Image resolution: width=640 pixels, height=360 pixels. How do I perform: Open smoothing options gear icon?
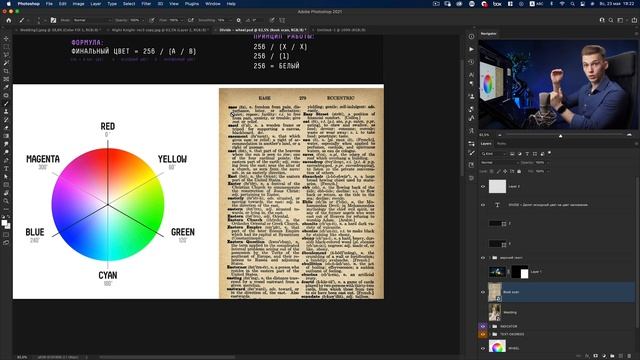238,20
